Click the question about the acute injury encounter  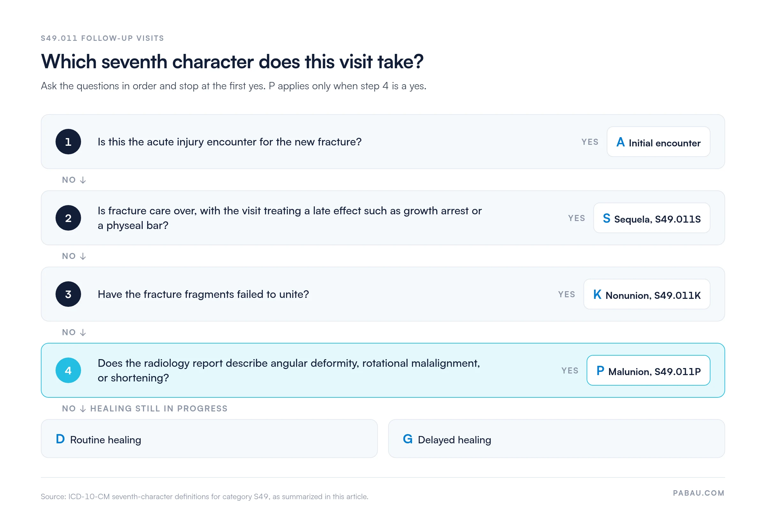coord(229,142)
